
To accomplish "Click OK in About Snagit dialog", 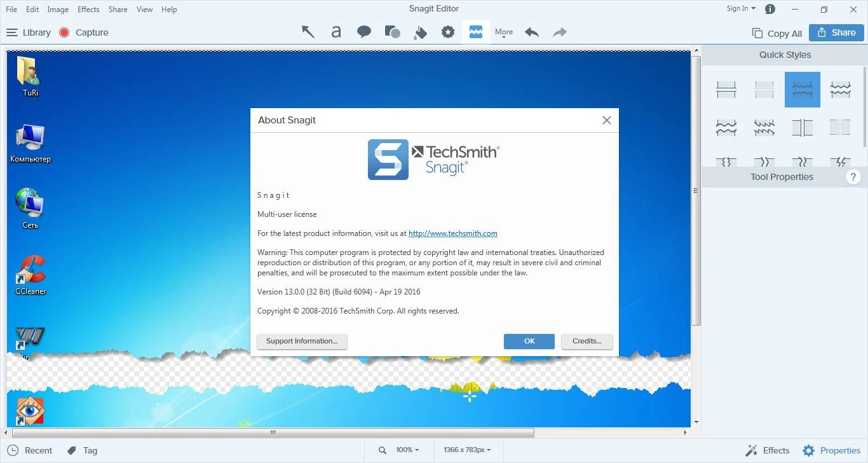I will coord(529,342).
